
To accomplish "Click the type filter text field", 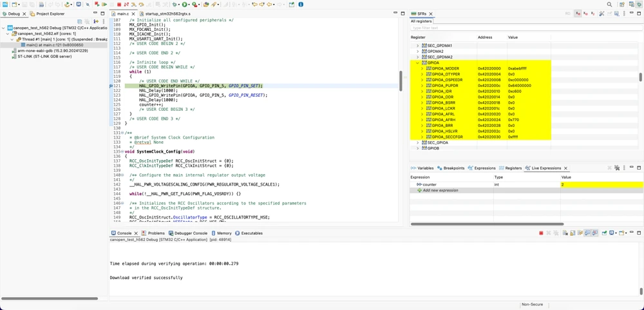I will [x=525, y=28].
